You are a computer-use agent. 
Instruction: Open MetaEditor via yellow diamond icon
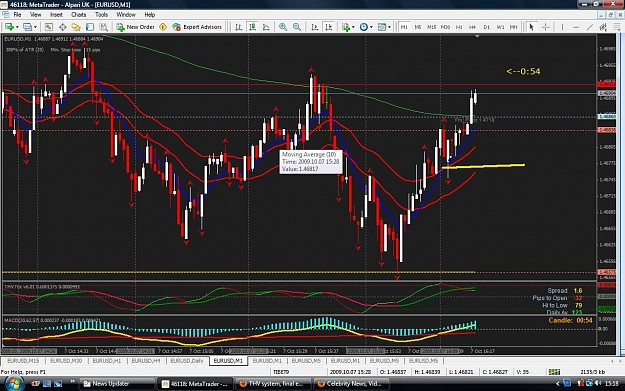click(163, 27)
